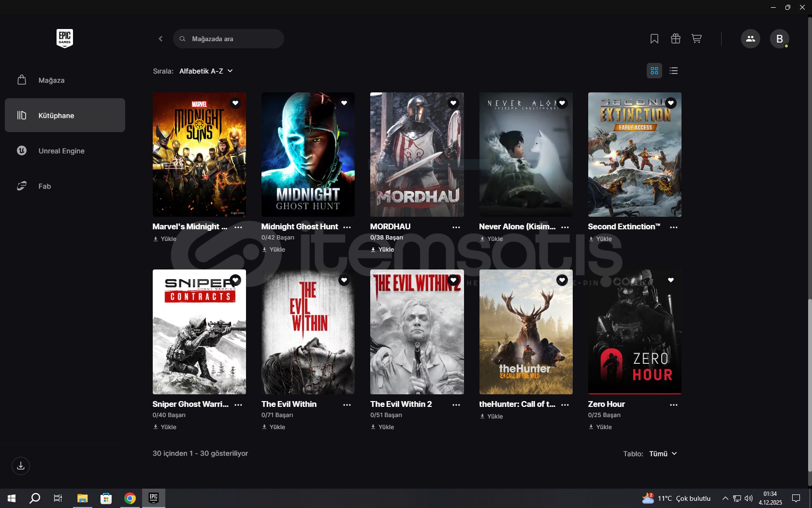Open the volume control in system tray
Image resolution: width=812 pixels, height=508 pixels.
[x=749, y=498]
